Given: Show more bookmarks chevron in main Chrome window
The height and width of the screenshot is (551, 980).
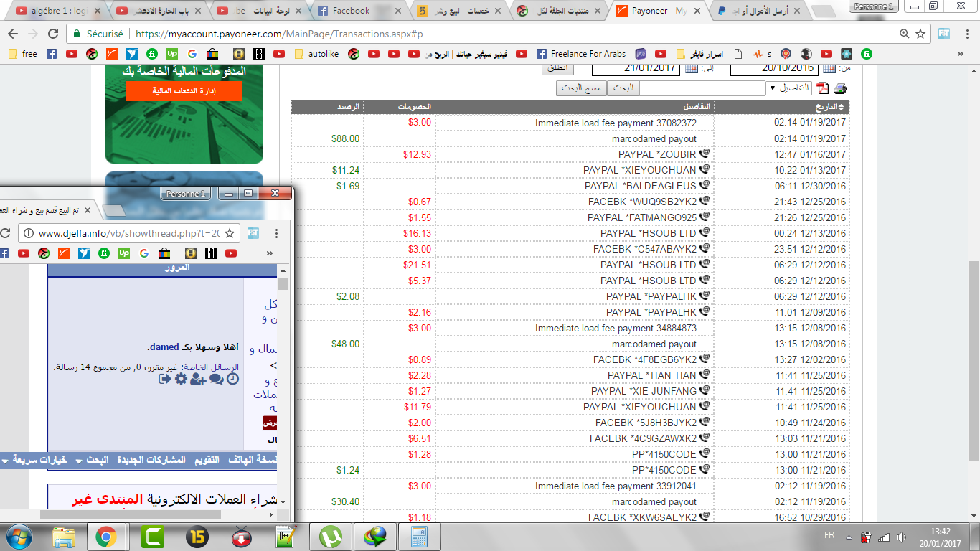Looking at the screenshot, I should point(961,54).
